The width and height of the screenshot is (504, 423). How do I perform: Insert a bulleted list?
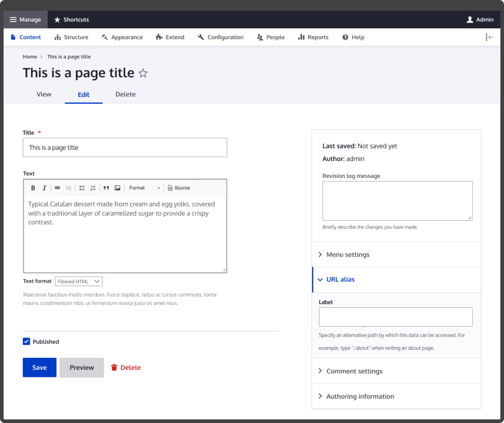82,188
